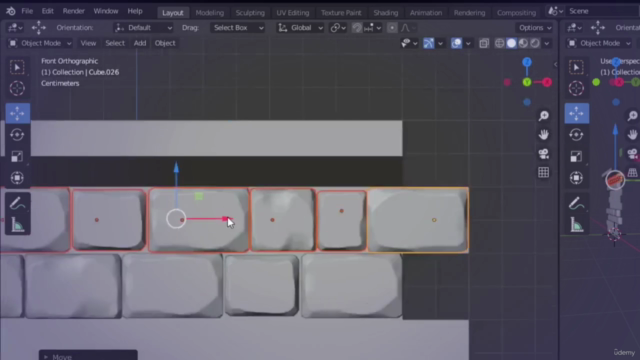Click Move tool in right viewport toolbar
This screenshot has height=360, width=640.
576,113
